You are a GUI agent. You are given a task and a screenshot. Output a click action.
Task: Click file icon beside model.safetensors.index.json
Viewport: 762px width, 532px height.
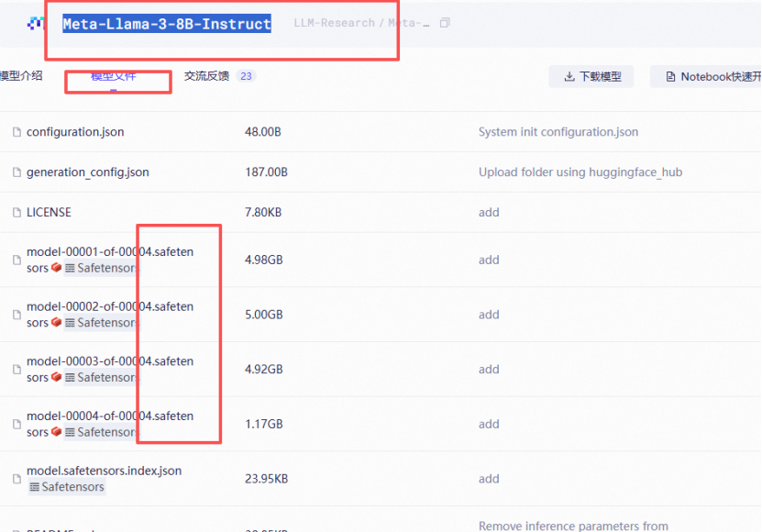pyautogui.click(x=17, y=479)
